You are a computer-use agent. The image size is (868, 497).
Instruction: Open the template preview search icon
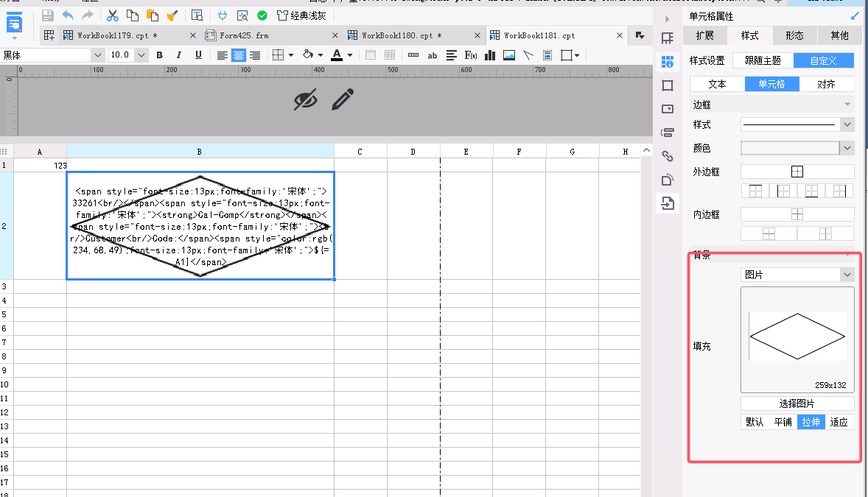197,15
